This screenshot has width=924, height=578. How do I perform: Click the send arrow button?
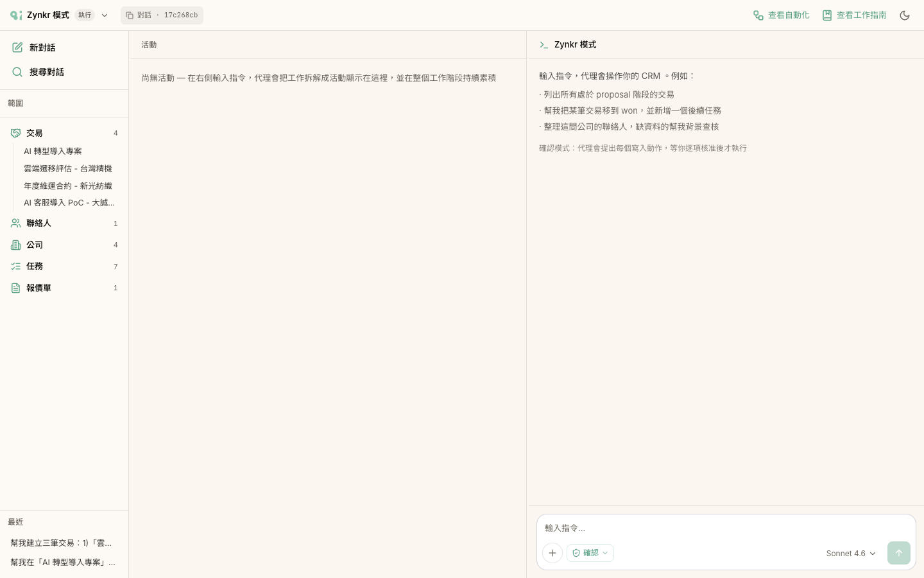(899, 553)
